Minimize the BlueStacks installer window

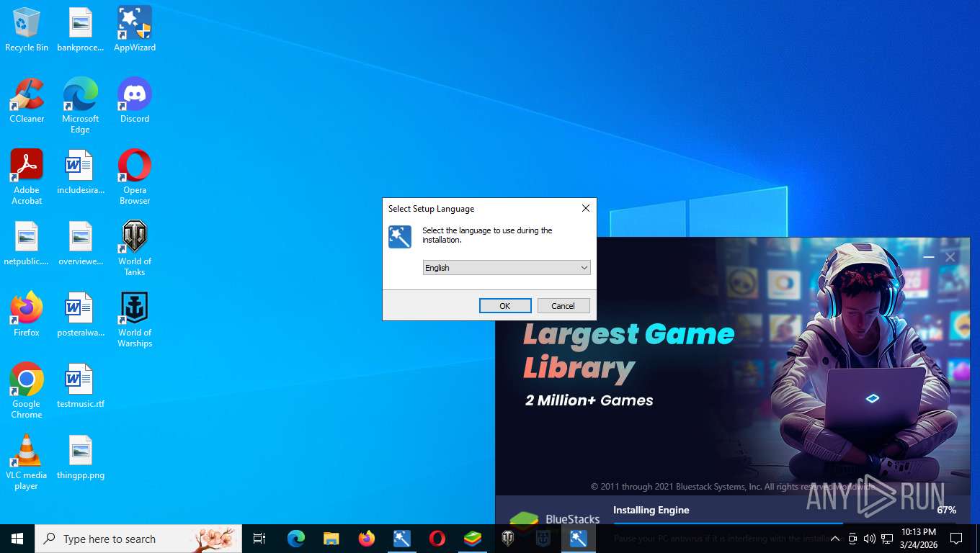929,257
